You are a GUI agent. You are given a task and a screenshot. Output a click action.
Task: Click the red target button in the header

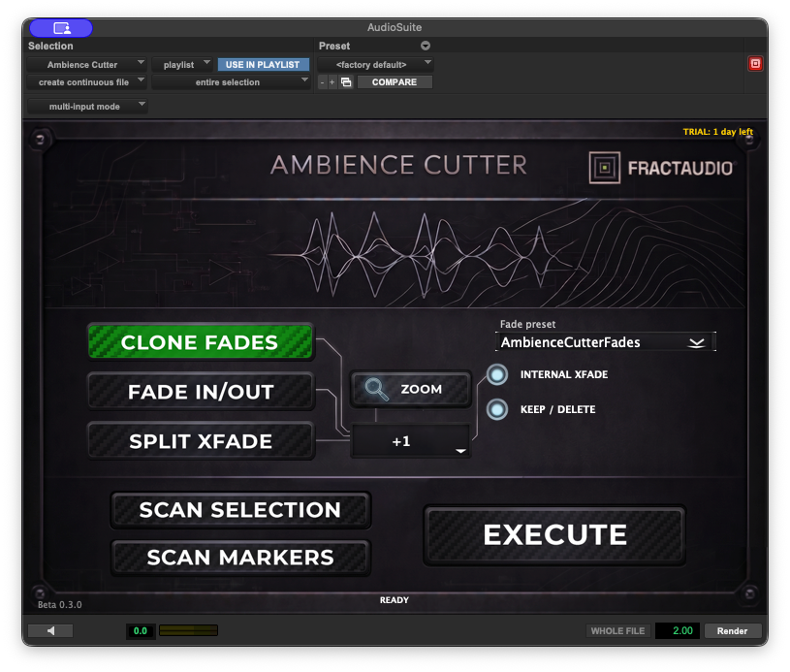pyautogui.click(x=755, y=64)
